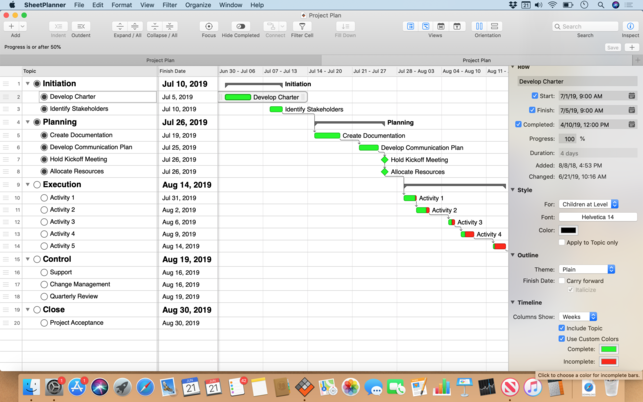The width and height of the screenshot is (643, 402).
Task: Open the Children at Level dropdown
Action: tap(588, 204)
